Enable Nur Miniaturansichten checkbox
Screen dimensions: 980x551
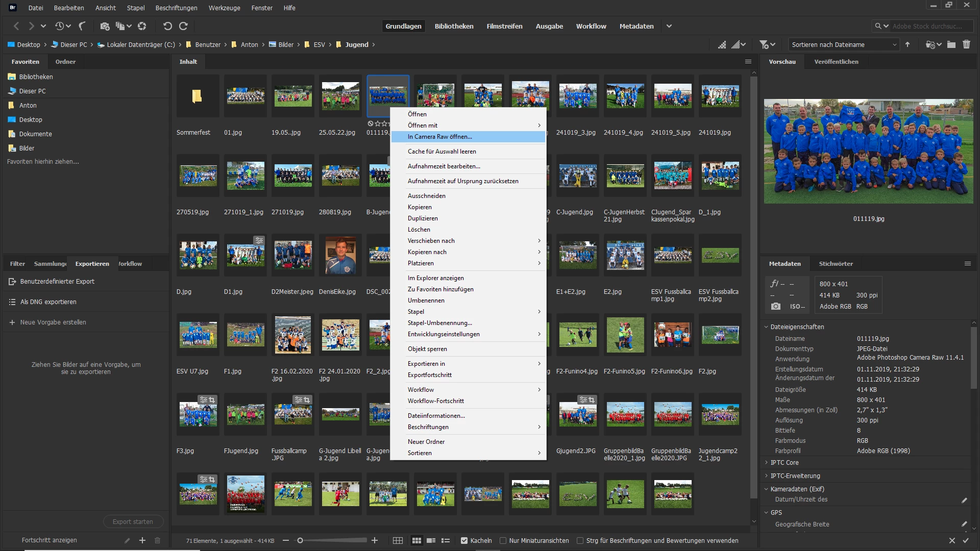(x=503, y=541)
